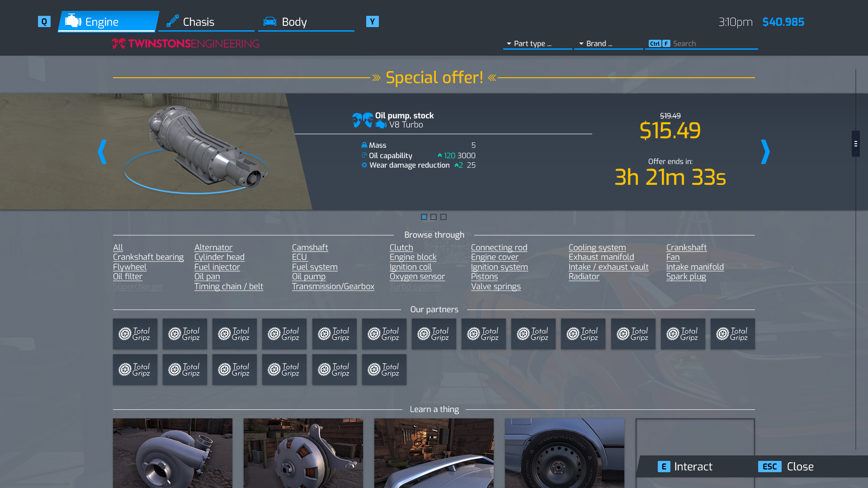Browse the Transmission/Gearbox category link
Image resolution: width=868 pixels, height=488 pixels.
click(x=333, y=286)
